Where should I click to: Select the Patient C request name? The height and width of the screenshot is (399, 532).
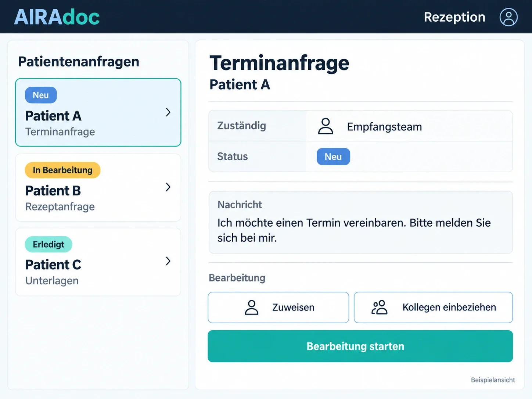[x=53, y=265]
